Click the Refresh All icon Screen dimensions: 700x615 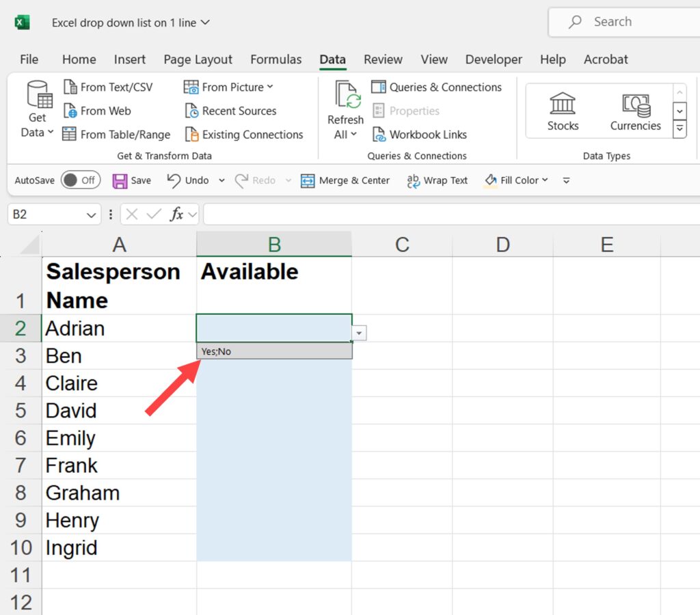click(x=347, y=94)
